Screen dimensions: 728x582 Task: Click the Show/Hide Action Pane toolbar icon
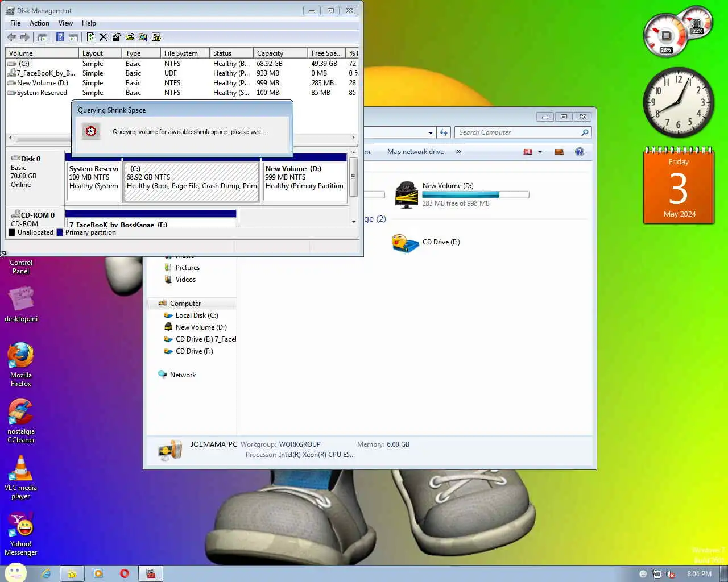coord(73,37)
